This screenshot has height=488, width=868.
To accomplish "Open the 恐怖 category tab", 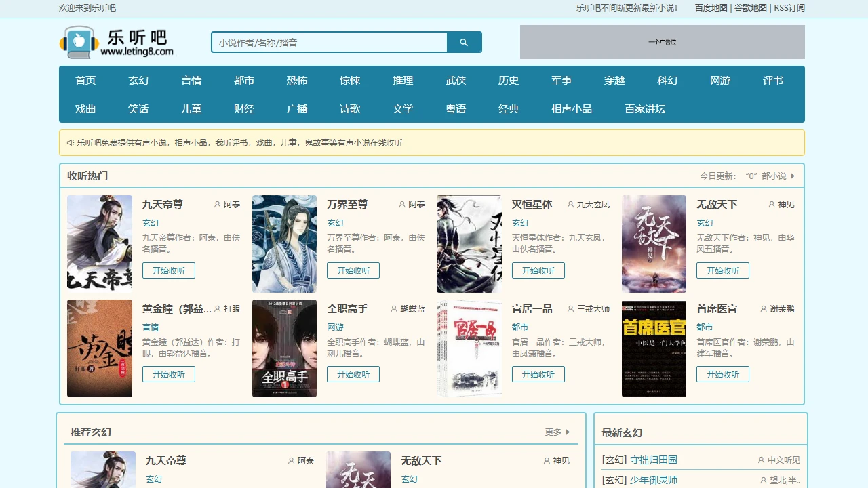I will [297, 80].
